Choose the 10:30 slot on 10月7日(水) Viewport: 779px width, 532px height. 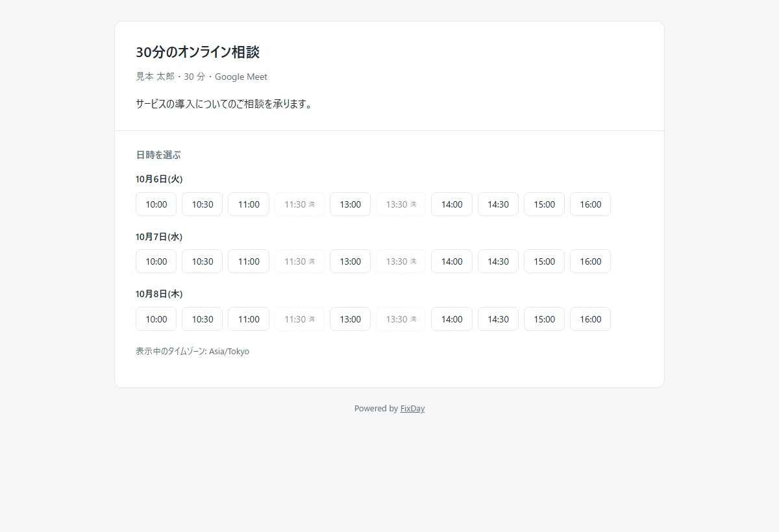203,261
